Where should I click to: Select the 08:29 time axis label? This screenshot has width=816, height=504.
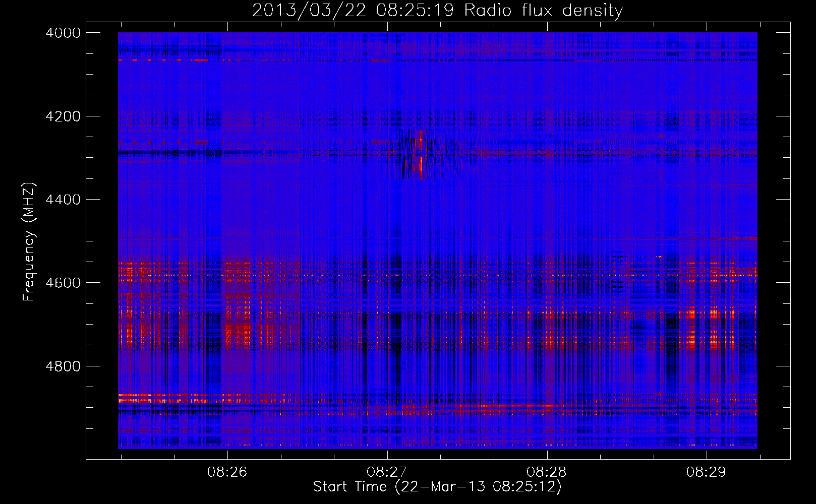tap(706, 472)
